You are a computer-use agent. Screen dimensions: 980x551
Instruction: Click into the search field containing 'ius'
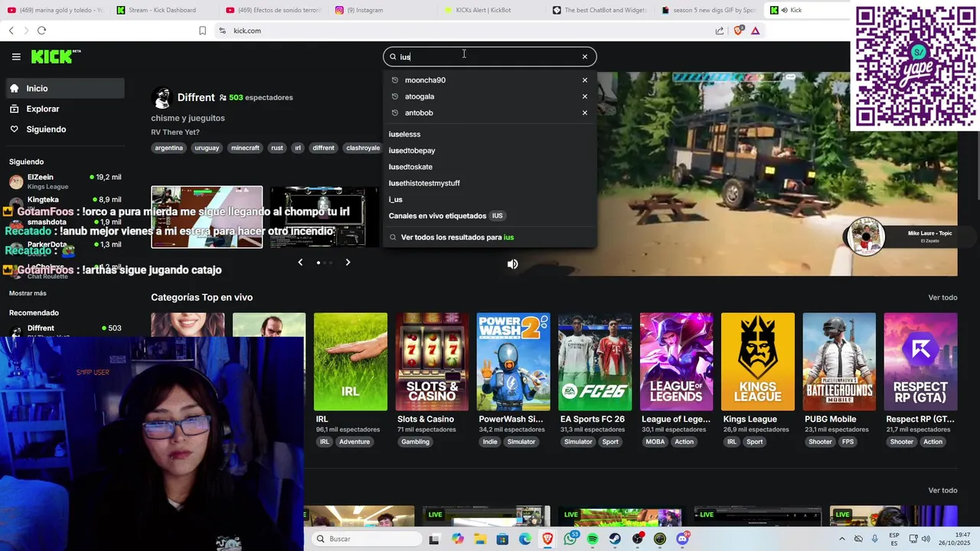tap(490, 57)
